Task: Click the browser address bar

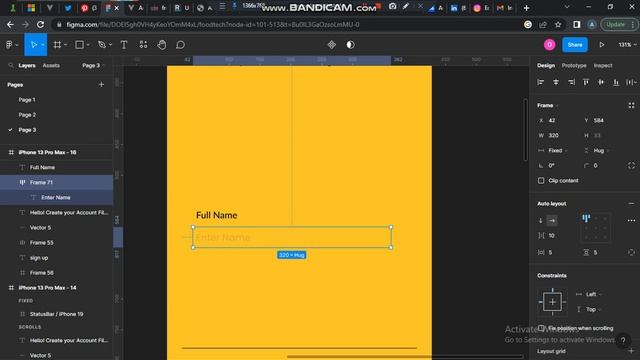Action: [x=286, y=24]
